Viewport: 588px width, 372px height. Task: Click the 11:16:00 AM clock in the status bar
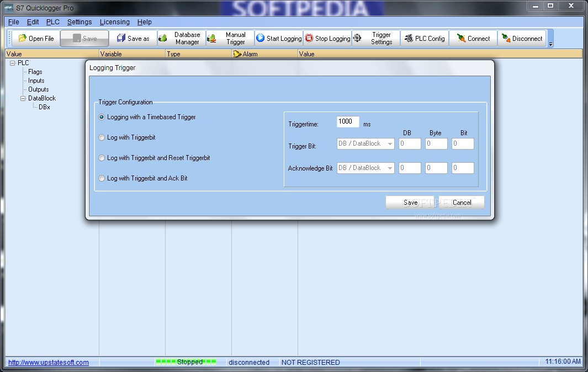pyautogui.click(x=563, y=362)
